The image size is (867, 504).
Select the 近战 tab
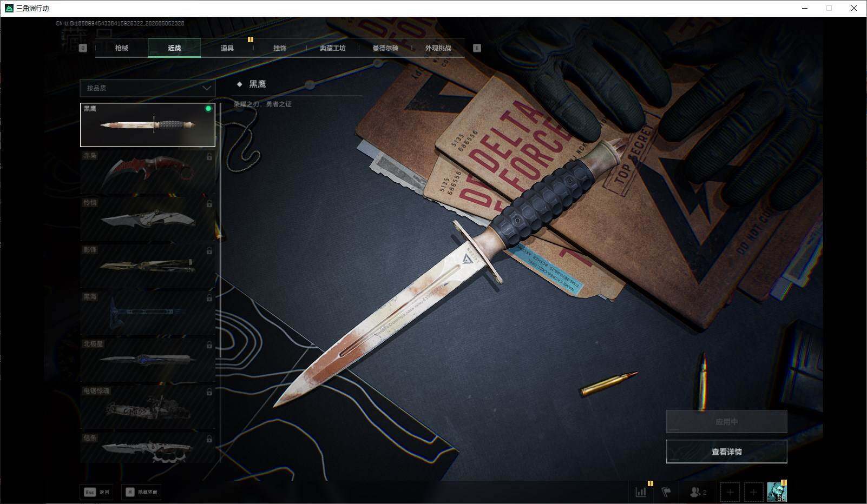174,48
